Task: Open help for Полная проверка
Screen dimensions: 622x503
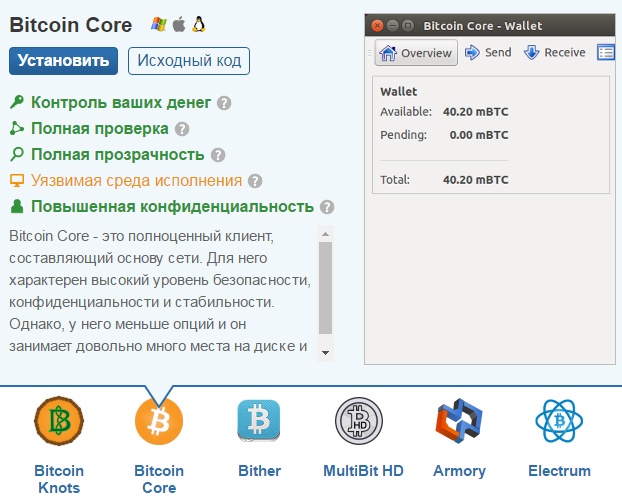Action: pyautogui.click(x=182, y=129)
